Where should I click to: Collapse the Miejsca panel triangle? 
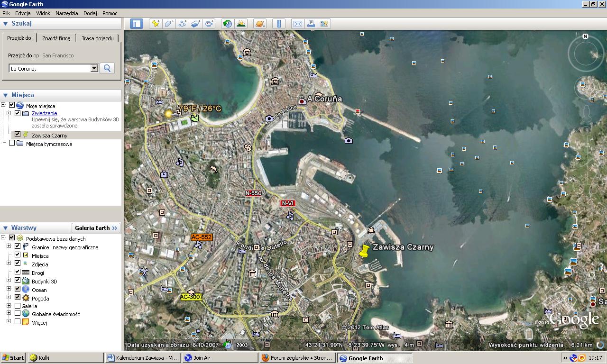pyautogui.click(x=6, y=95)
